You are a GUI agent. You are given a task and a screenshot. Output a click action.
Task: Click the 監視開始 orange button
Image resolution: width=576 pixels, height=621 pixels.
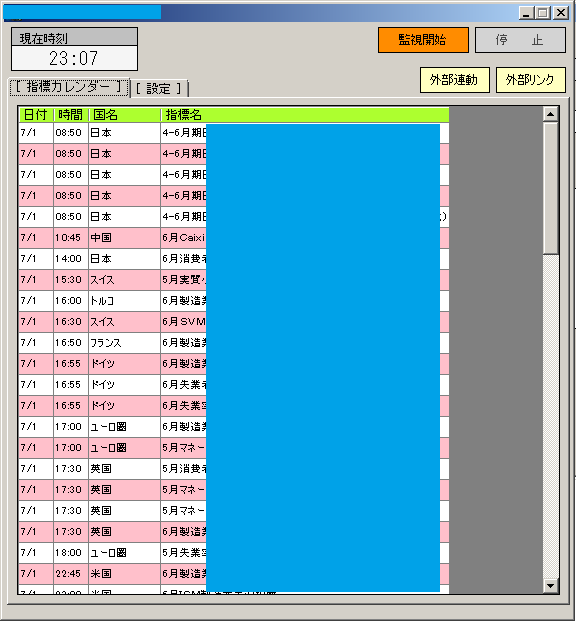[x=423, y=40]
